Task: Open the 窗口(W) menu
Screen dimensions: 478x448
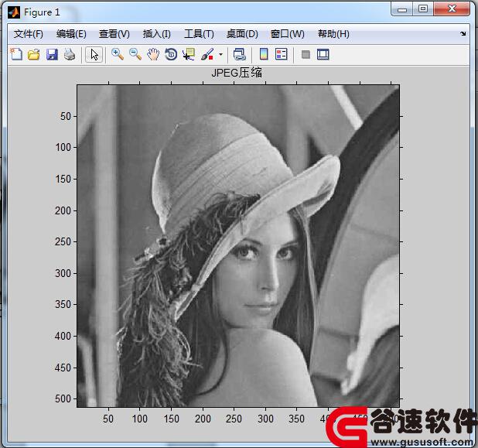Action: coord(287,34)
